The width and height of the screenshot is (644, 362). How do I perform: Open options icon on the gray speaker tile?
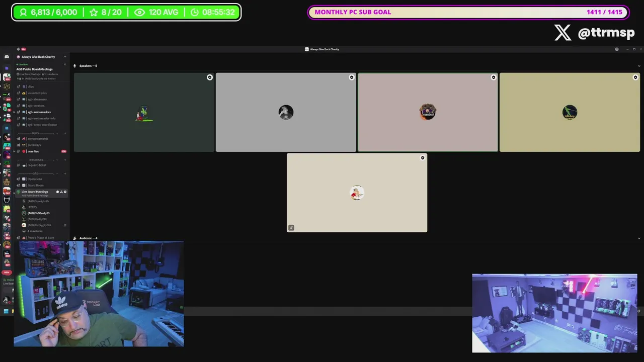tap(352, 77)
